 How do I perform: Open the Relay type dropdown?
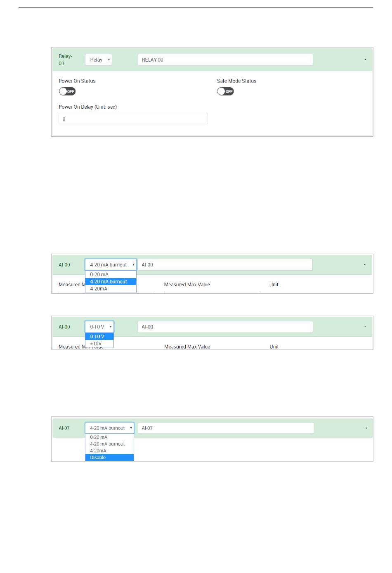click(x=99, y=60)
